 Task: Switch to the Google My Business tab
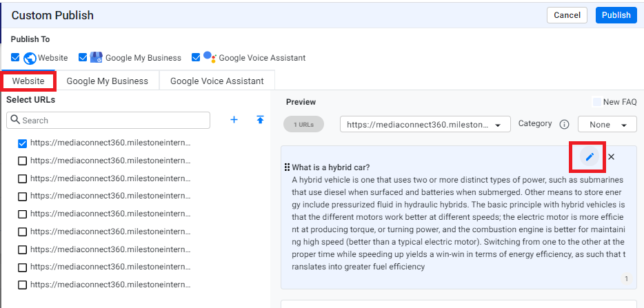point(107,81)
